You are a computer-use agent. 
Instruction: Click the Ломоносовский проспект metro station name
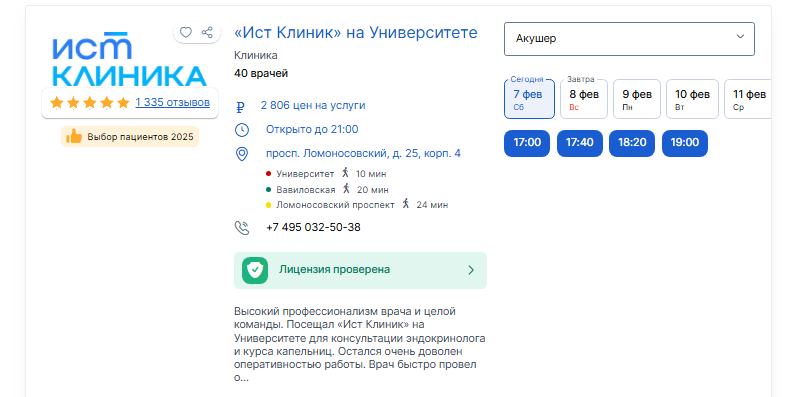point(335,205)
